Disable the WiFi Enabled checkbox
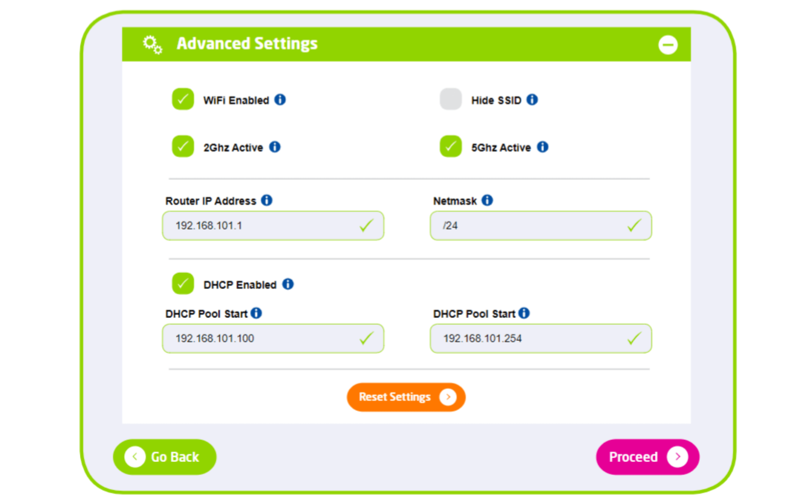 click(x=182, y=99)
